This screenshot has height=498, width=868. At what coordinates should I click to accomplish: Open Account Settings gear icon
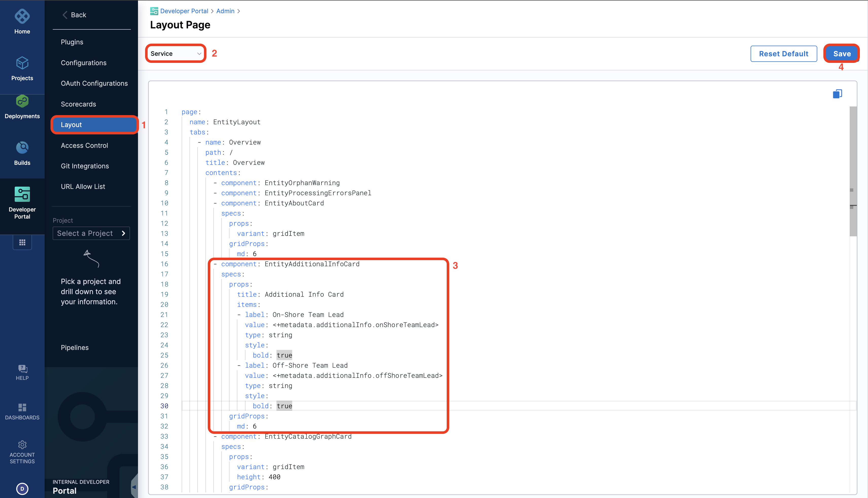coord(22,445)
